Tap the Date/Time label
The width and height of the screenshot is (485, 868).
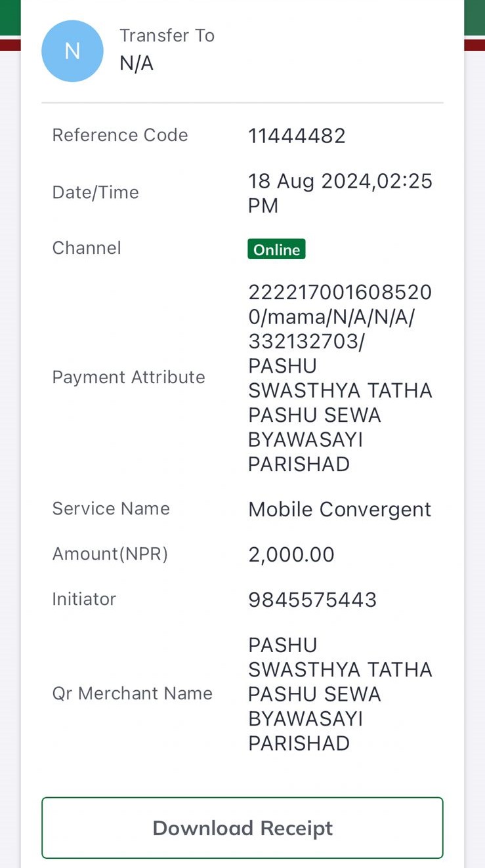coord(96,193)
